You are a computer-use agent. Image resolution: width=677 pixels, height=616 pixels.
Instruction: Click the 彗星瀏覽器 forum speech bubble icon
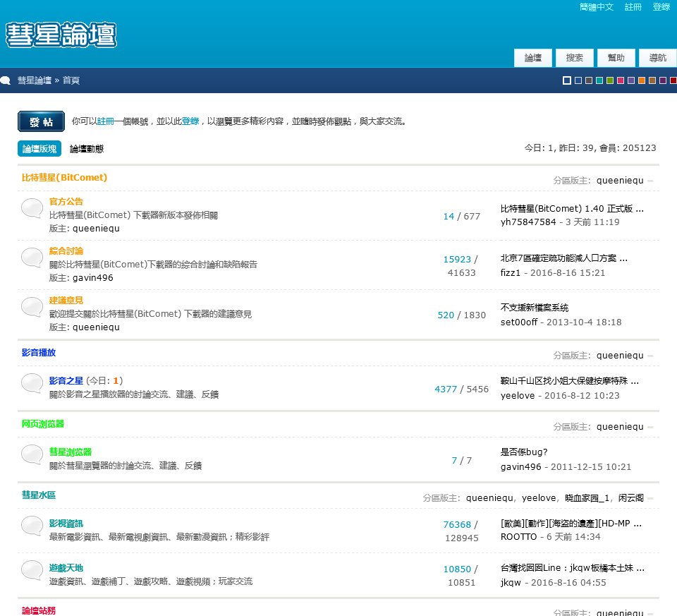32,454
